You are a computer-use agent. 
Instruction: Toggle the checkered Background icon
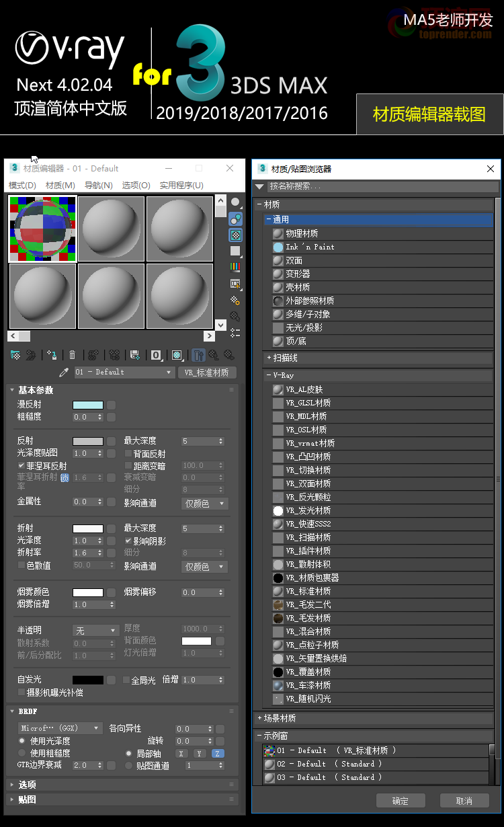pyautogui.click(x=235, y=235)
